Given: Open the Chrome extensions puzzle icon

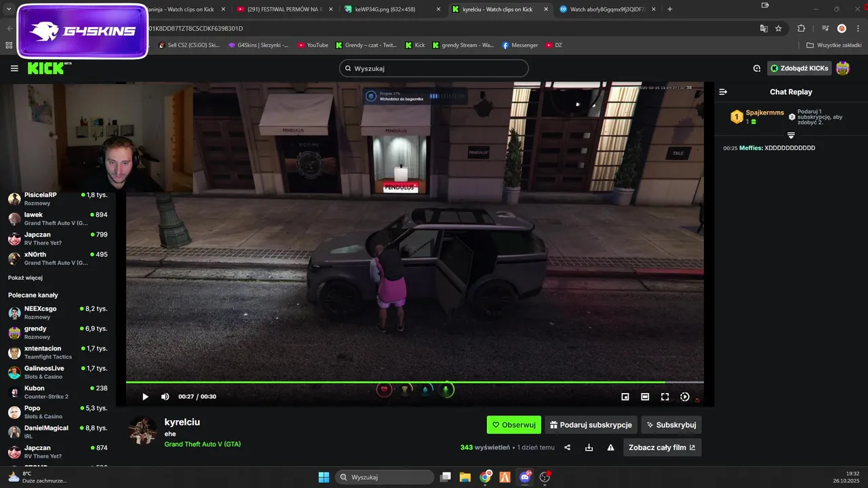Looking at the screenshot, I should (x=801, y=28).
